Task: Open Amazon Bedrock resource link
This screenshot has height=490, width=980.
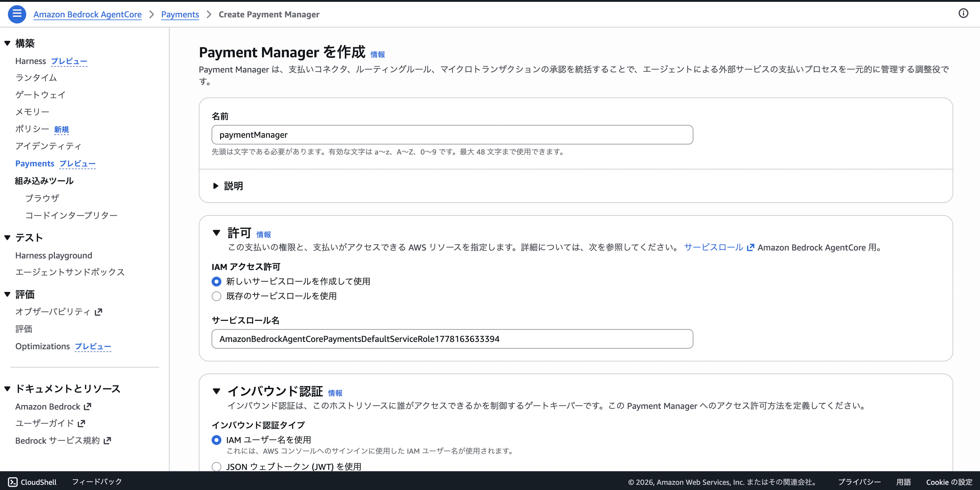Action: [x=48, y=407]
